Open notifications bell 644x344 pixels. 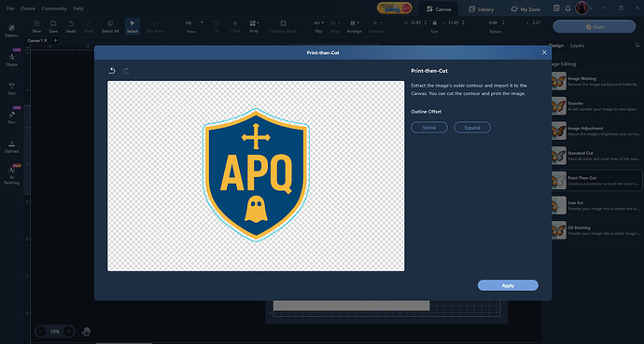[x=567, y=8]
